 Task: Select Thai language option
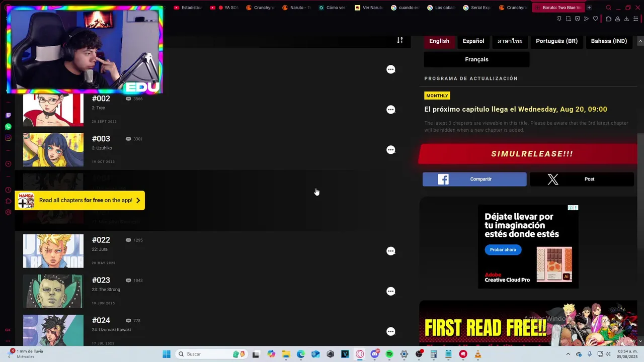tap(510, 41)
